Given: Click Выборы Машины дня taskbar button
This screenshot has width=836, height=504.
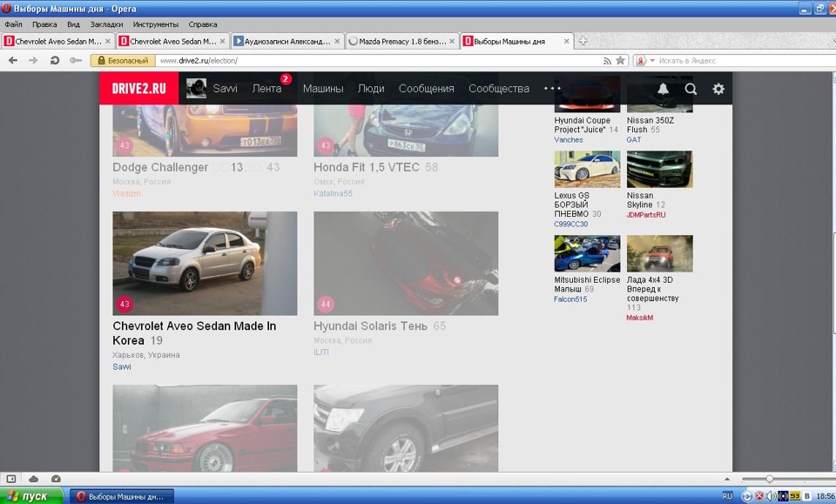Looking at the screenshot, I should pos(122,496).
